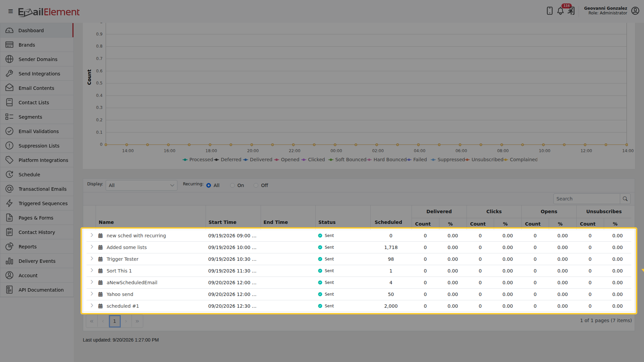
Task: Click the Pages & Forms document icon
Action: [9, 218]
